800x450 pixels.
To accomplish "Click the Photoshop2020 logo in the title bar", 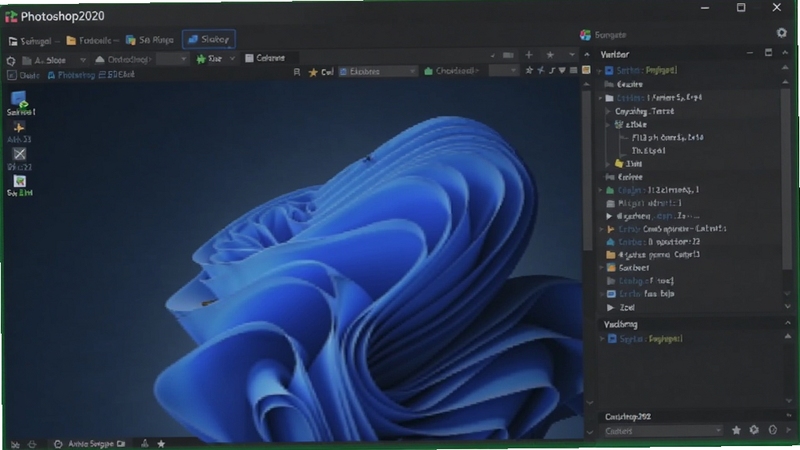I will [11, 17].
